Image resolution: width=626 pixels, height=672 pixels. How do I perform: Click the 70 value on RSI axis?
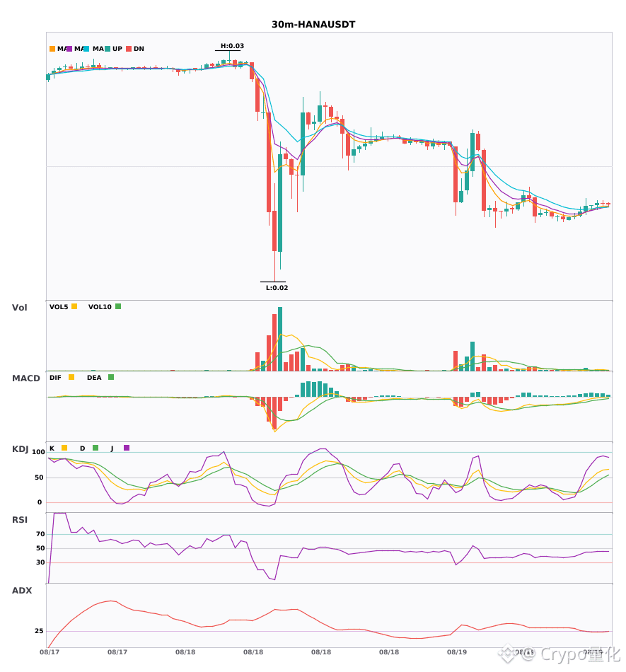[x=40, y=534]
